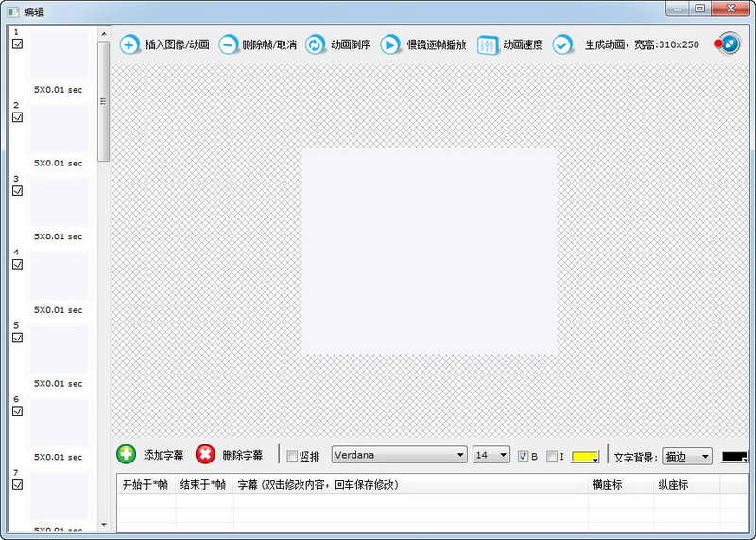Open the black outline color swatch
Viewport: 756px width, 540px height.
click(735, 457)
